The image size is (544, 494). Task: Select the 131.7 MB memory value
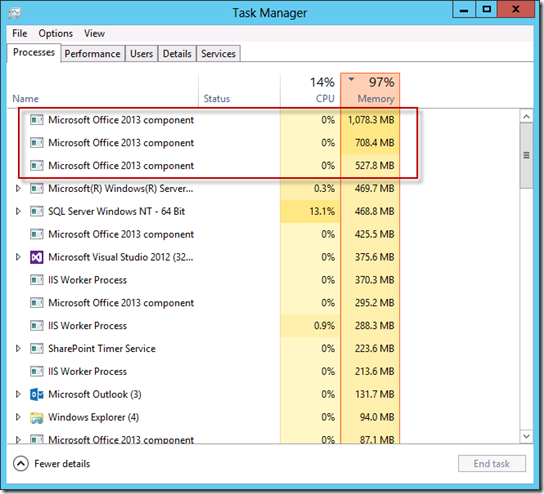375,394
